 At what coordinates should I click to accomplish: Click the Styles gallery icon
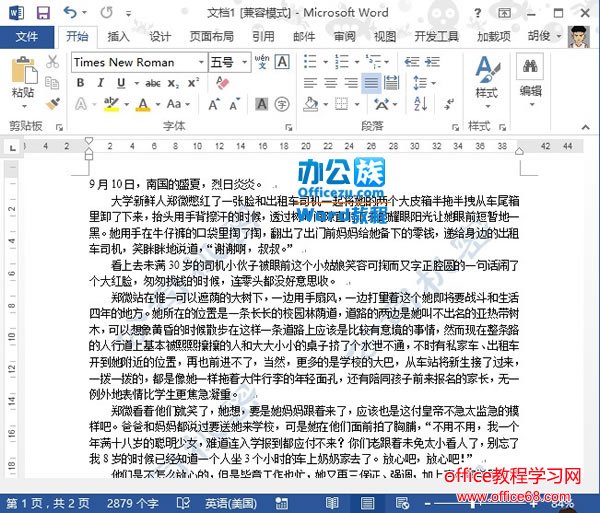(x=487, y=70)
